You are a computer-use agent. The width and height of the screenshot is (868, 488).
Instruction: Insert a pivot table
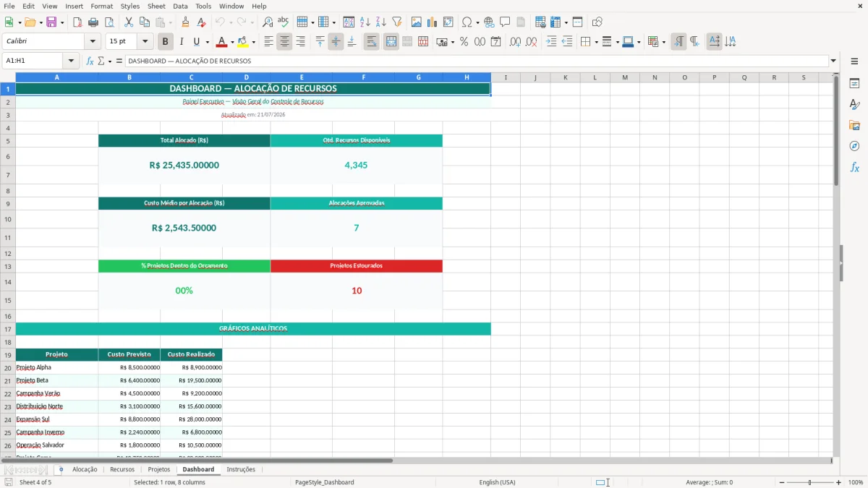pos(448,22)
